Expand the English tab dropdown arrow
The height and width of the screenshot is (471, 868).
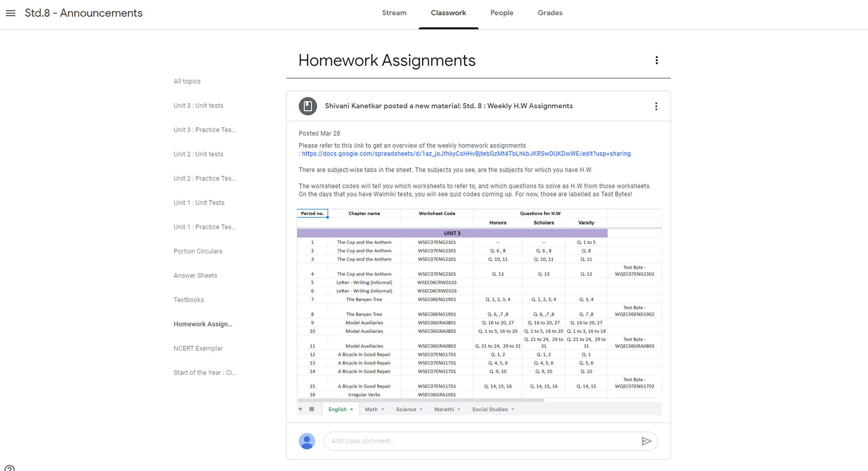coord(352,410)
